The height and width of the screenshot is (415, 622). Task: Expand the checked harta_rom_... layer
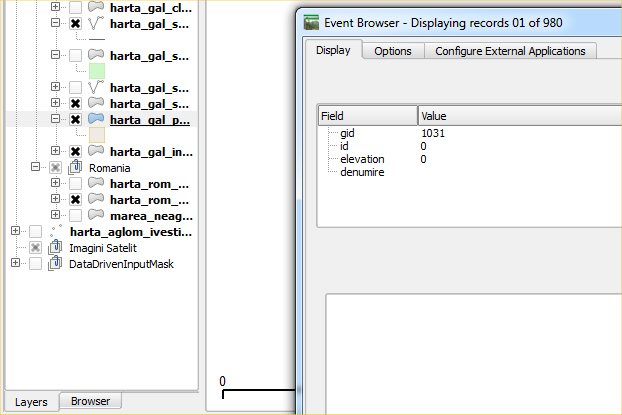(x=56, y=199)
